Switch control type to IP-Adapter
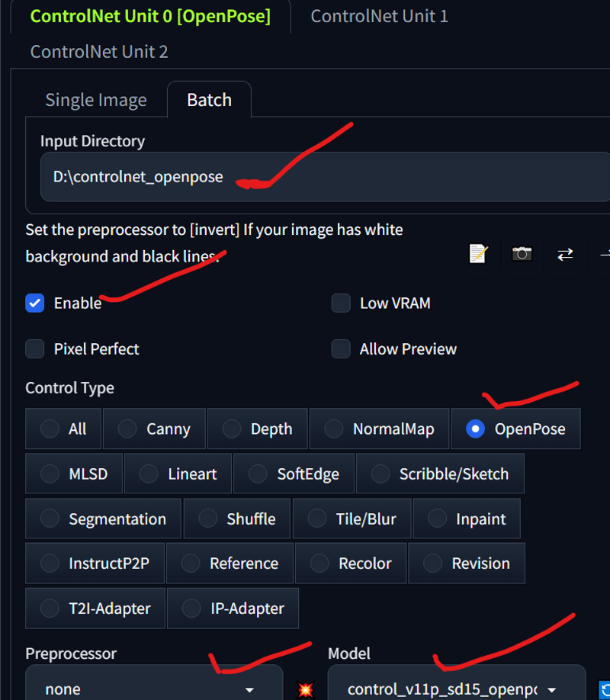 (233, 608)
